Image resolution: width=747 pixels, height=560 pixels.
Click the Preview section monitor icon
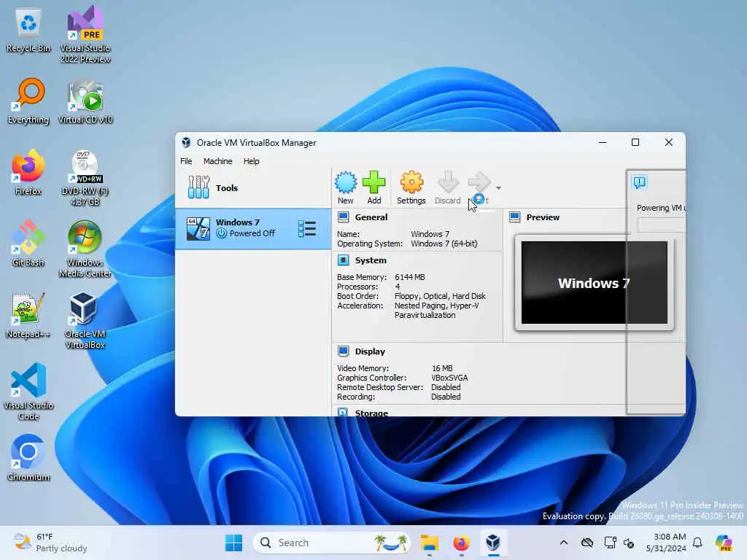point(514,217)
